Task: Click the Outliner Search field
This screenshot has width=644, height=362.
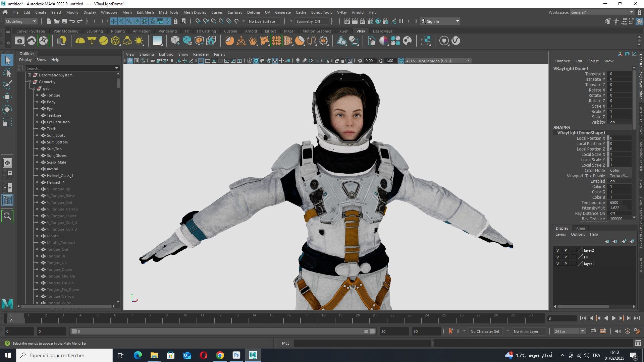Action: point(72,68)
